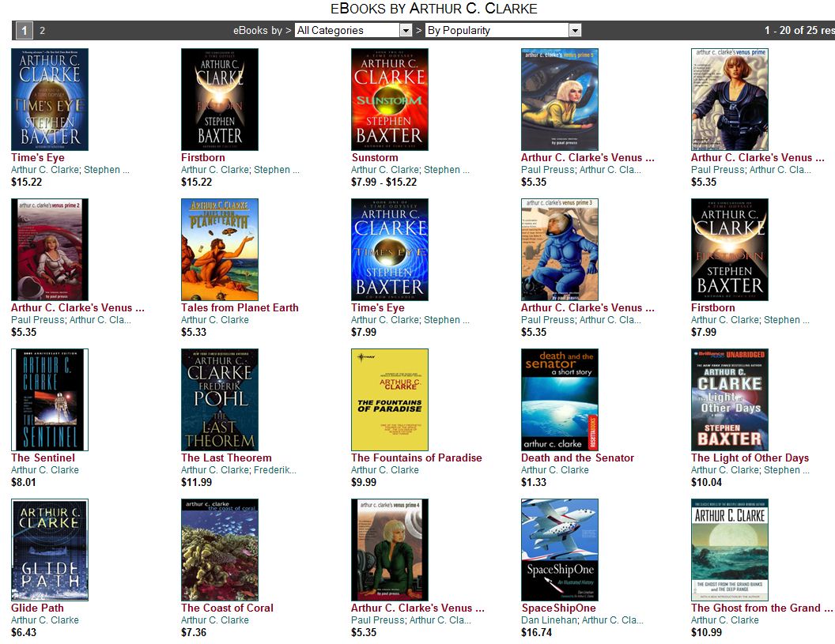Viewport: 835px width, 644px height.
Task: Click the $5.33 price
Action: 193,332
